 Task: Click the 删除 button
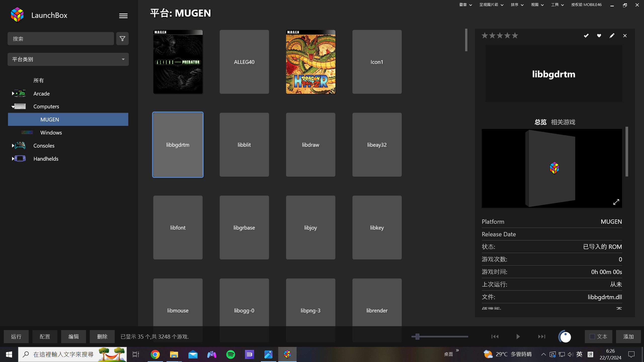pyautogui.click(x=102, y=337)
